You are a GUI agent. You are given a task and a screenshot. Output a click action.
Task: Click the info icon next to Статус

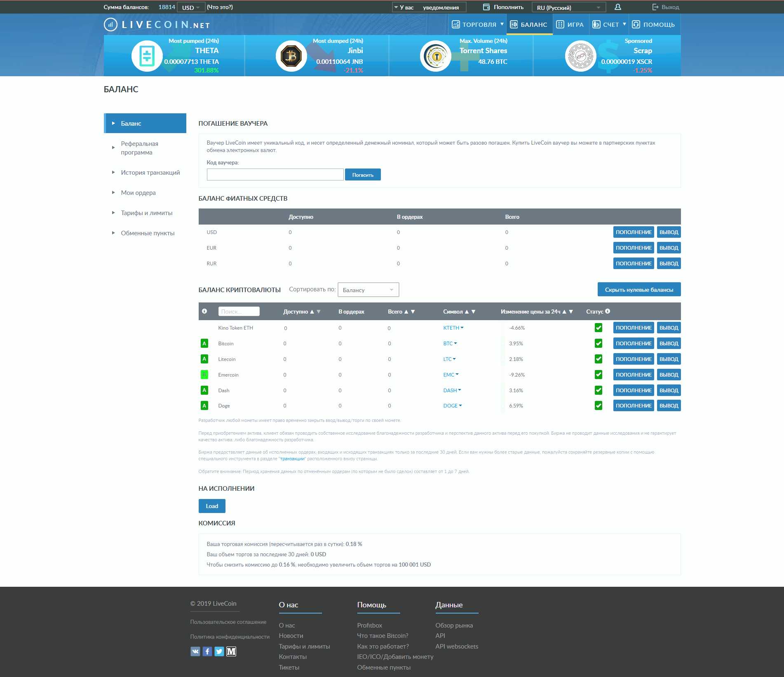[608, 311]
